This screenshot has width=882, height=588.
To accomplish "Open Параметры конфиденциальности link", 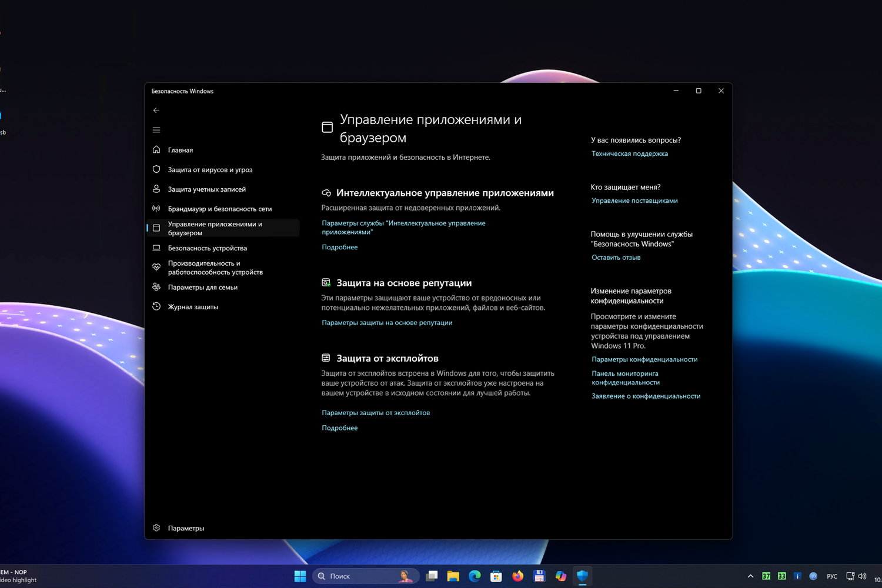I will pyautogui.click(x=644, y=360).
